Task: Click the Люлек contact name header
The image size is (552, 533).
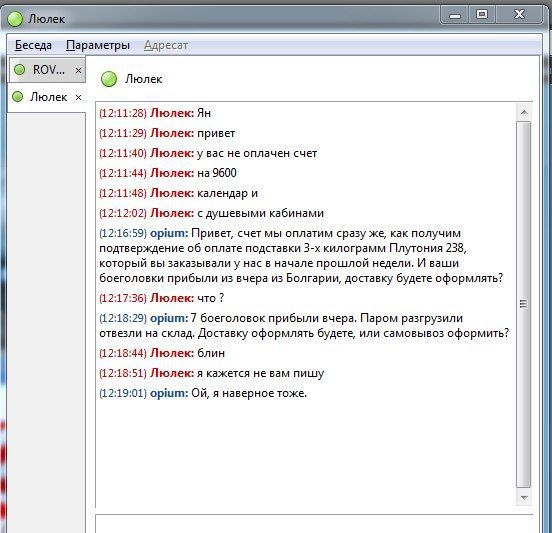Action: [144, 79]
